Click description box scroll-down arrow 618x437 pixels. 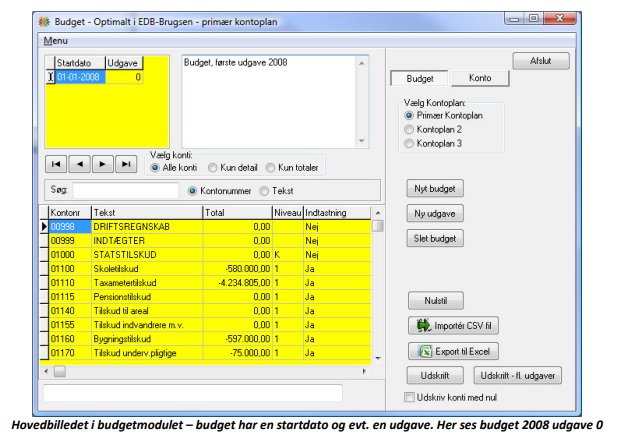tap(361, 141)
